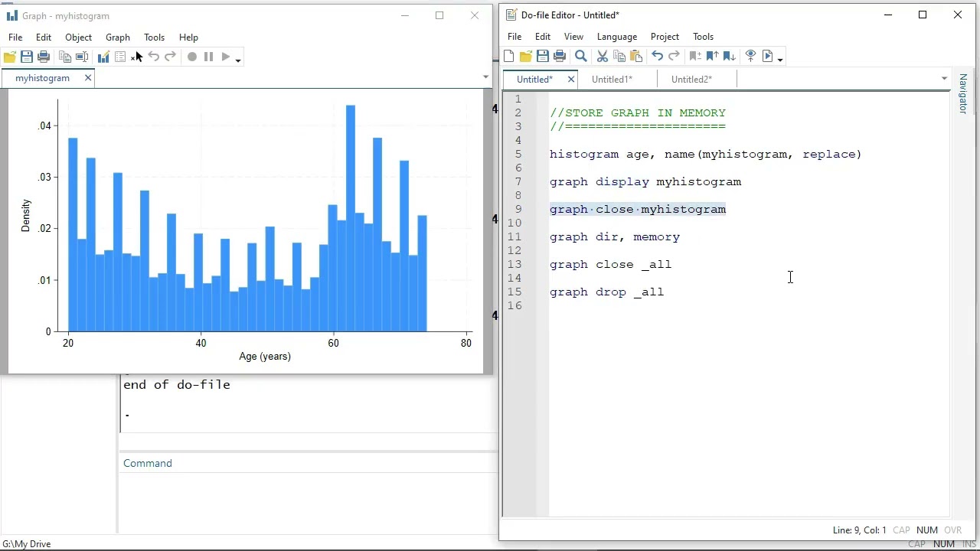The image size is (980, 551).
Task: Click line 11 graph dir, memory
Action: tap(615, 236)
